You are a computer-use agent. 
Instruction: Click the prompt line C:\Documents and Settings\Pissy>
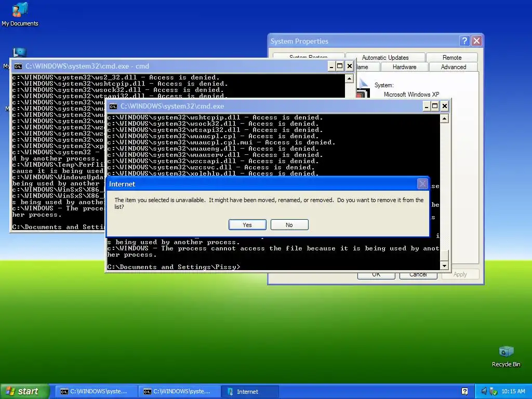(174, 267)
